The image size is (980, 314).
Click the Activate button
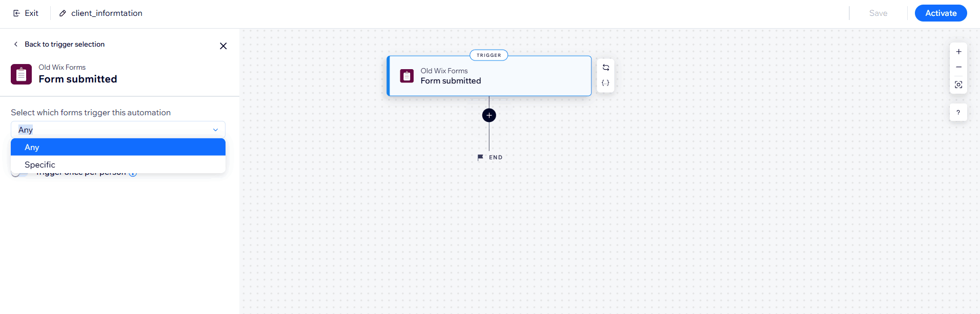pyautogui.click(x=941, y=13)
